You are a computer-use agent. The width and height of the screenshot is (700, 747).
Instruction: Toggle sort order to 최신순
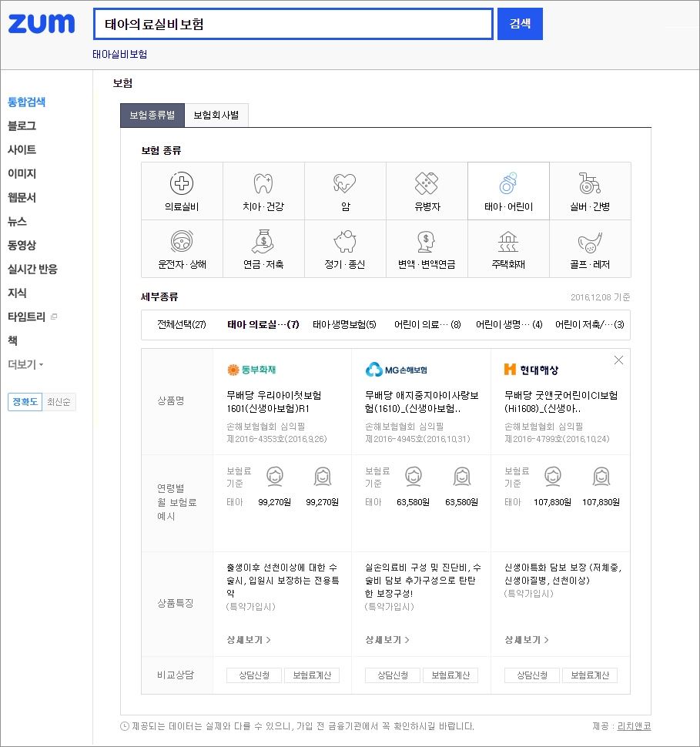(x=59, y=402)
